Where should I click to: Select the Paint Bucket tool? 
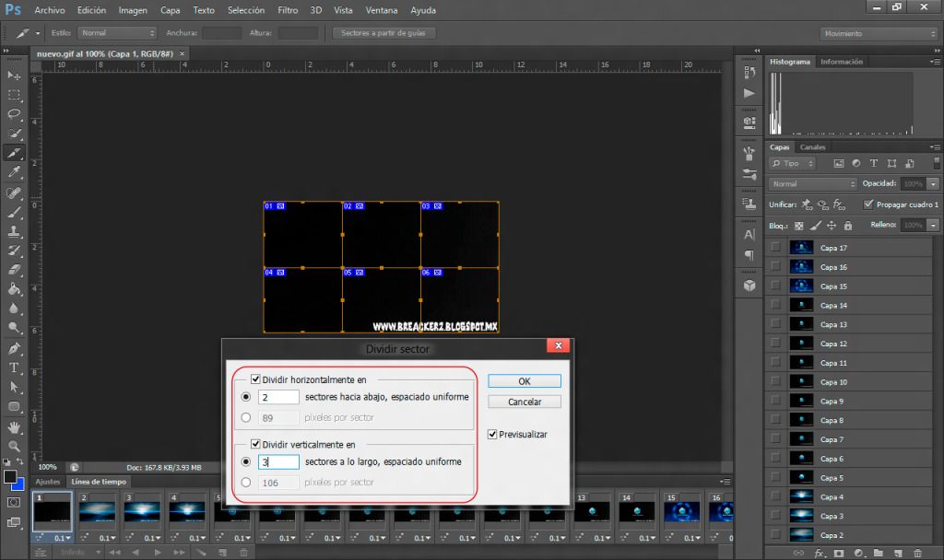(14, 289)
